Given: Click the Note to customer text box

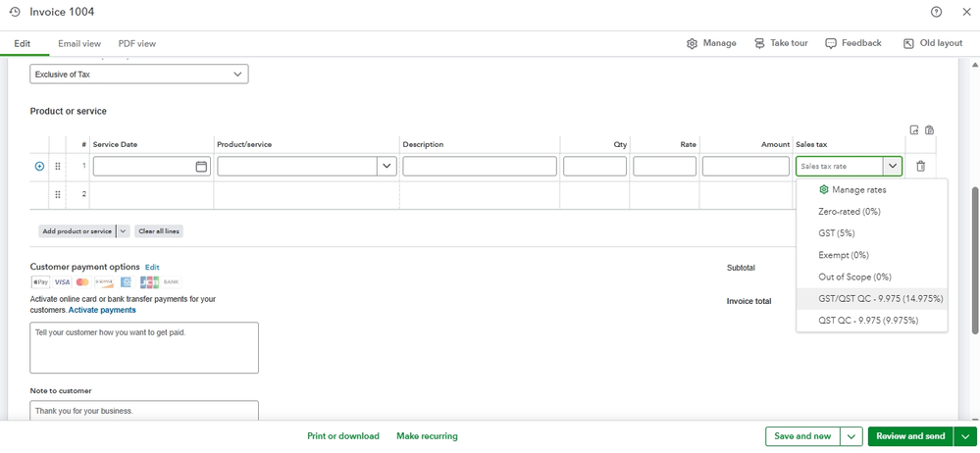Looking at the screenshot, I should point(144,411).
